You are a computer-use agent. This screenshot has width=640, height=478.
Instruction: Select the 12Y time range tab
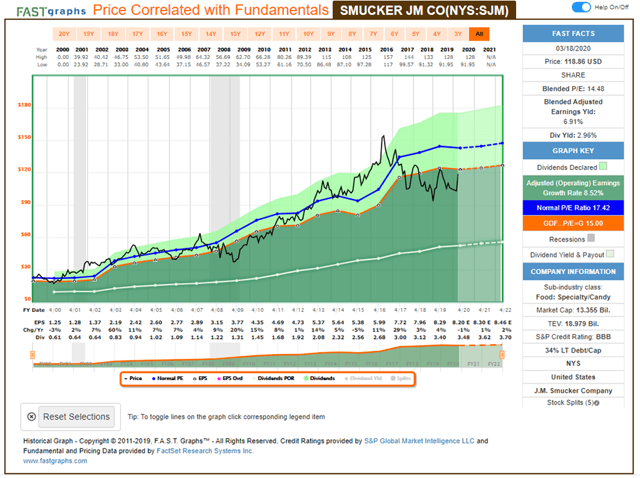(260, 34)
